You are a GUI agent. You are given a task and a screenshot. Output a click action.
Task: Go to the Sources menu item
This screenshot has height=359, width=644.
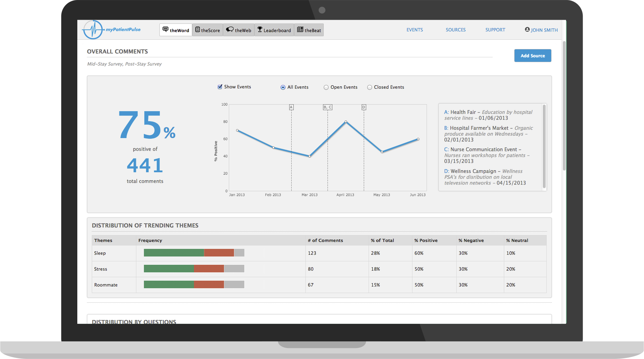click(456, 30)
